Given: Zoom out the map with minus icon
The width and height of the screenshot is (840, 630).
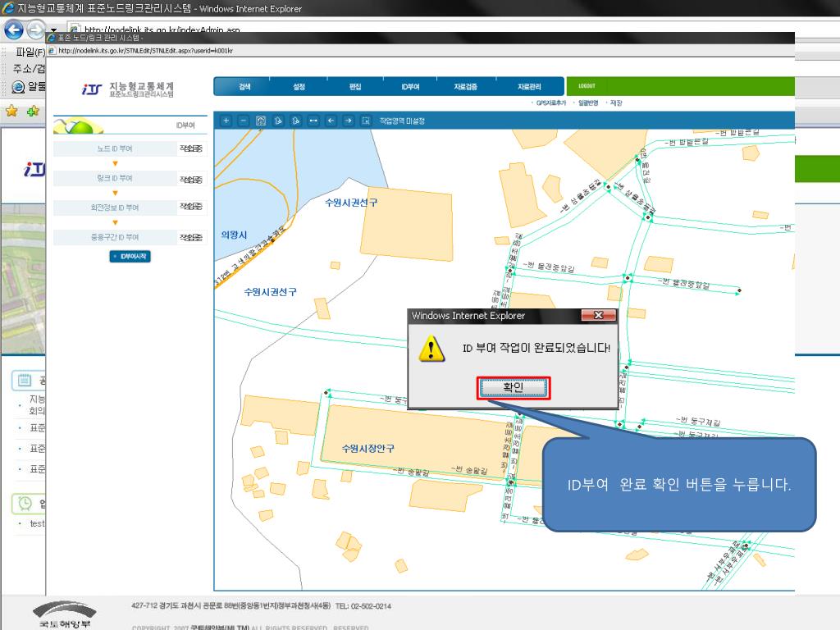Looking at the screenshot, I should click(243, 121).
